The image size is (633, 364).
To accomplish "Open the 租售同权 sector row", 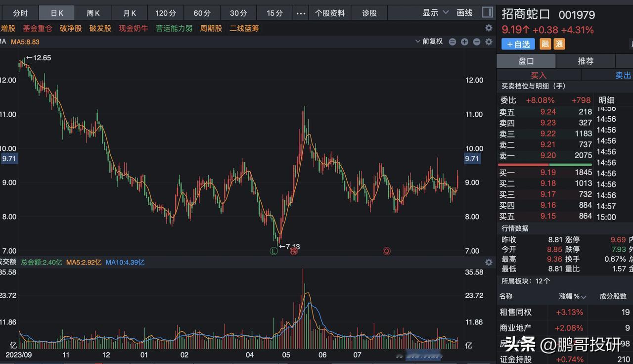I will 565,312.
